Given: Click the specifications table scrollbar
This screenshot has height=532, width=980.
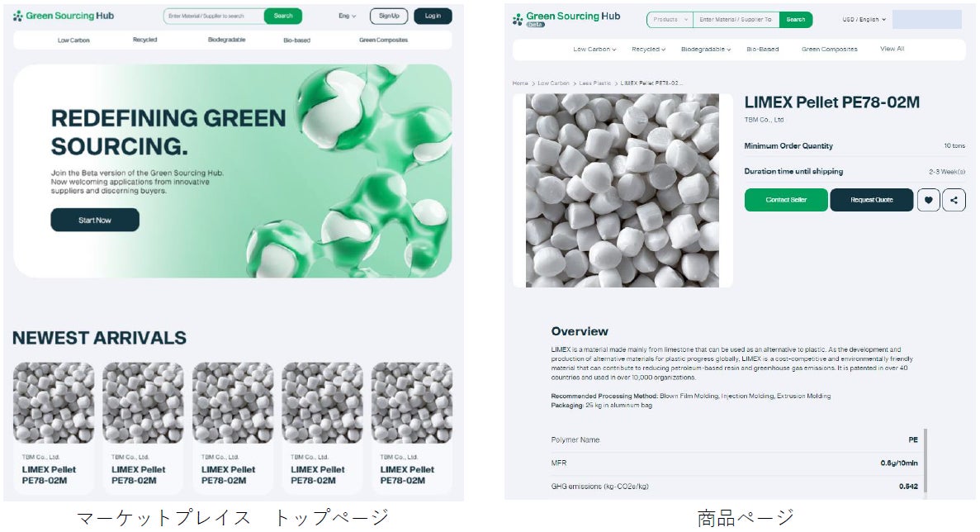Looking at the screenshot, I should 925,461.
